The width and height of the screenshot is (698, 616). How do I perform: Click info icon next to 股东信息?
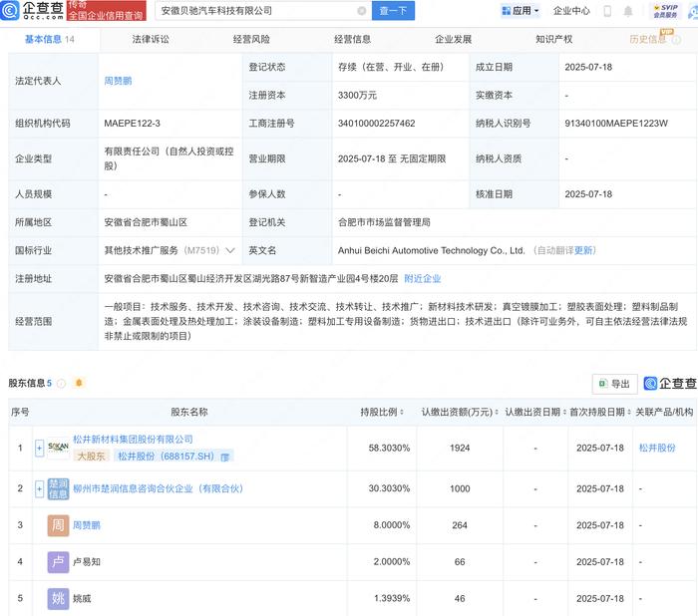62,383
